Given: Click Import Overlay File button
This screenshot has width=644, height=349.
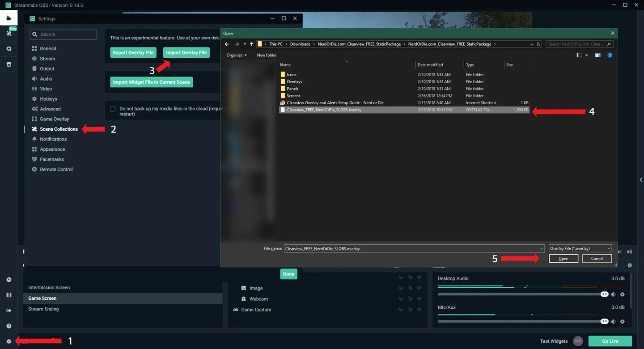Looking at the screenshot, I should [x=186, y=52].
